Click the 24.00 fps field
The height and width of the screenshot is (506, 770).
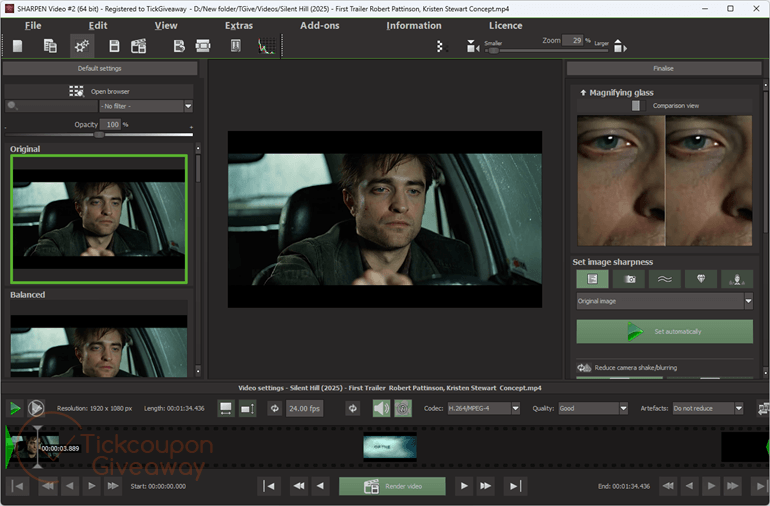pyautogui.click(x=304, y=408)
